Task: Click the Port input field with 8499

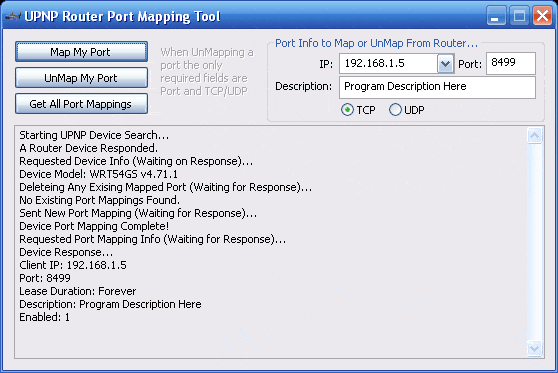Action: [x=511, y=63]
